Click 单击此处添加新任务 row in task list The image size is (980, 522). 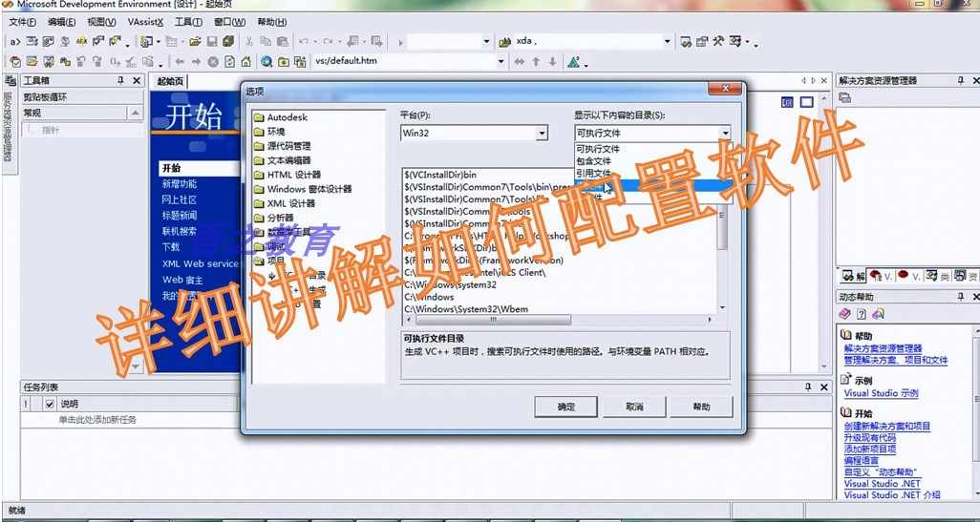[x=97, y=420]
